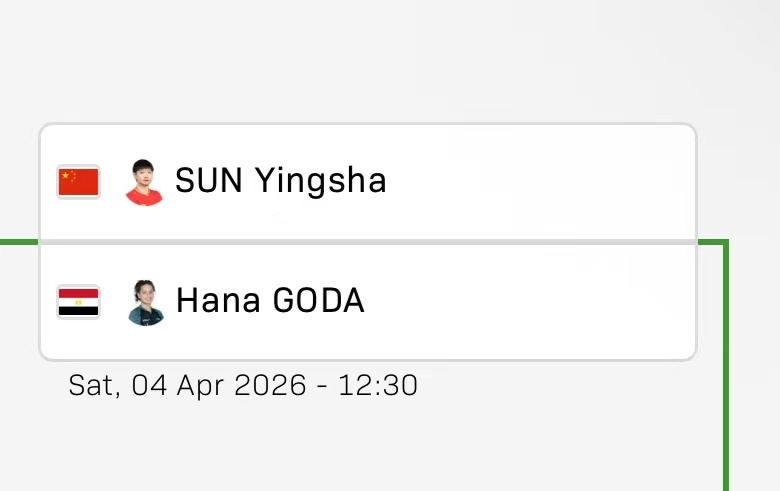Click the vertical green bracket line
This screenshot has height=491, width=780.
[726, 380]
